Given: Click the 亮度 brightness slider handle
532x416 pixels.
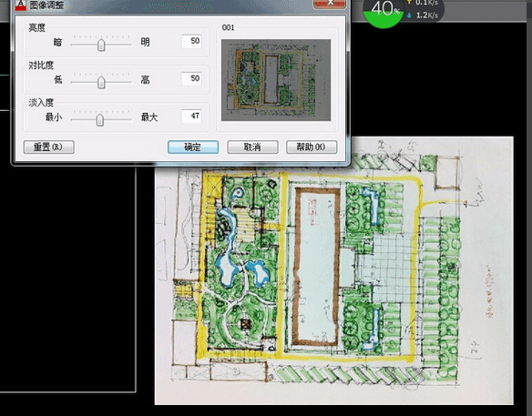Looking at the screenshot, I should pyautogui.click(x=101, y=45).
